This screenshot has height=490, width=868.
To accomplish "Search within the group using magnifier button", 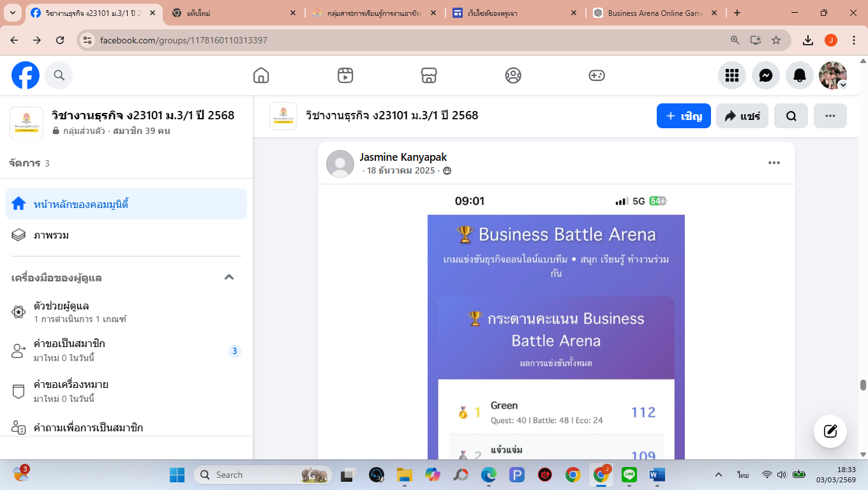I will 791,116.
